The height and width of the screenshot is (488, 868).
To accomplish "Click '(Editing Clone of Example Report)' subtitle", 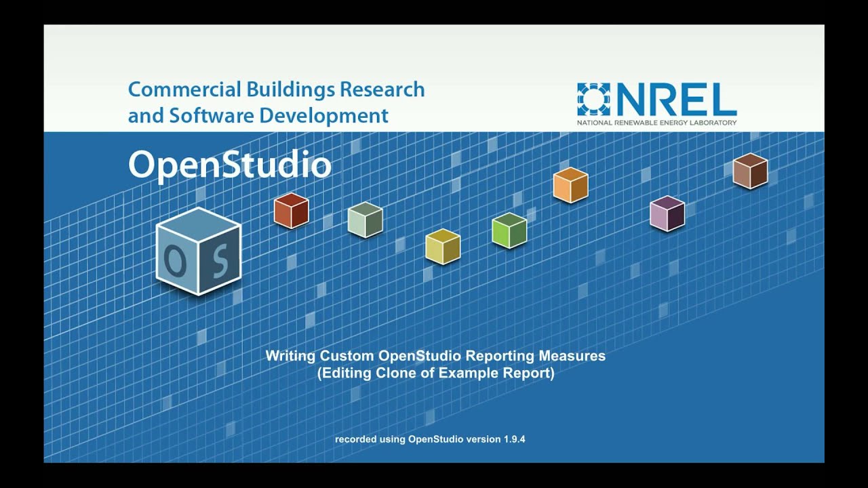I will 435,373.
